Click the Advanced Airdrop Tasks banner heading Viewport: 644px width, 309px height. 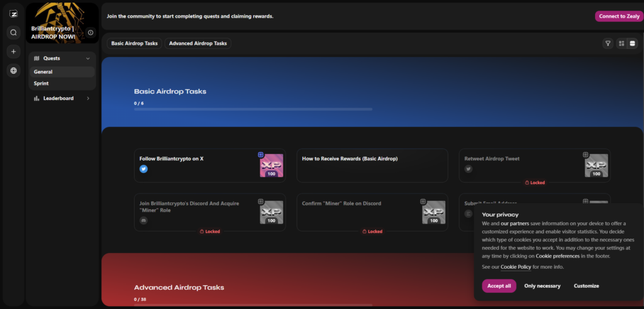(179, 287)
